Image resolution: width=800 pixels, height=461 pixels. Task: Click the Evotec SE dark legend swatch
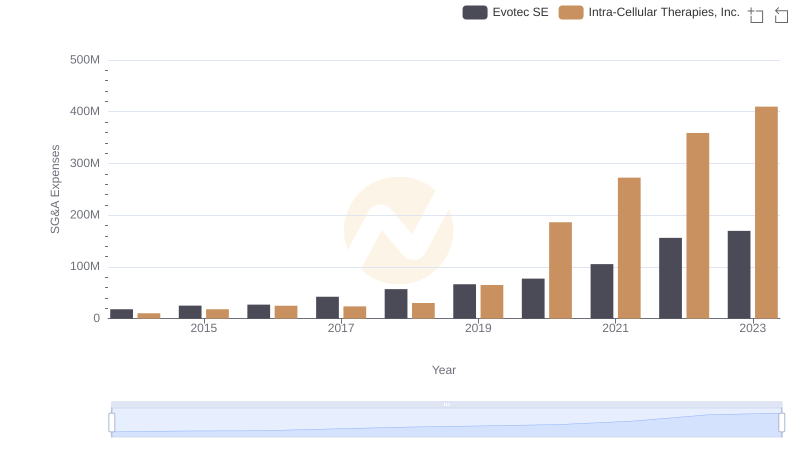pos(475,13)
